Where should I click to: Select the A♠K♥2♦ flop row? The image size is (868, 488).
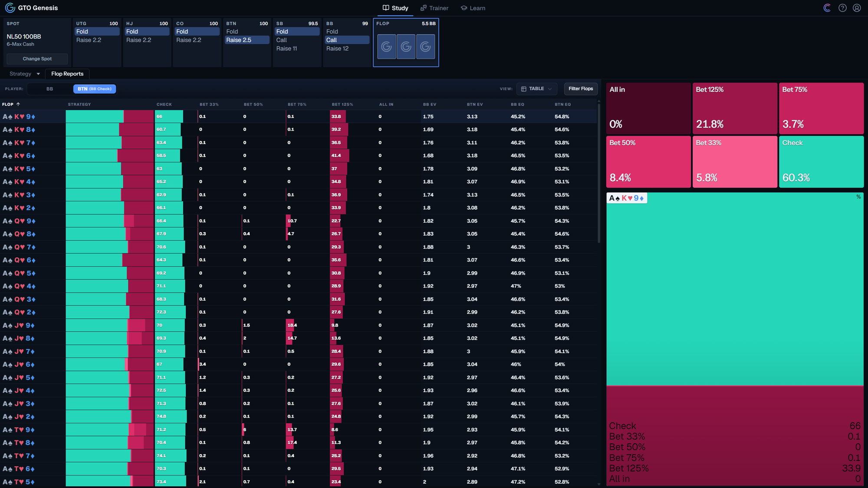(299, 208)
